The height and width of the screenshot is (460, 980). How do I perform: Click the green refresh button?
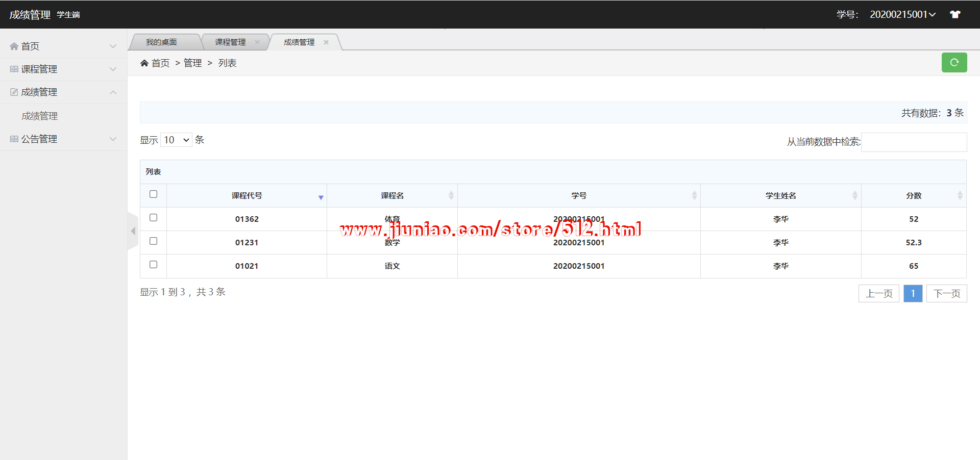pyautogui.click(x=953, y=63)
